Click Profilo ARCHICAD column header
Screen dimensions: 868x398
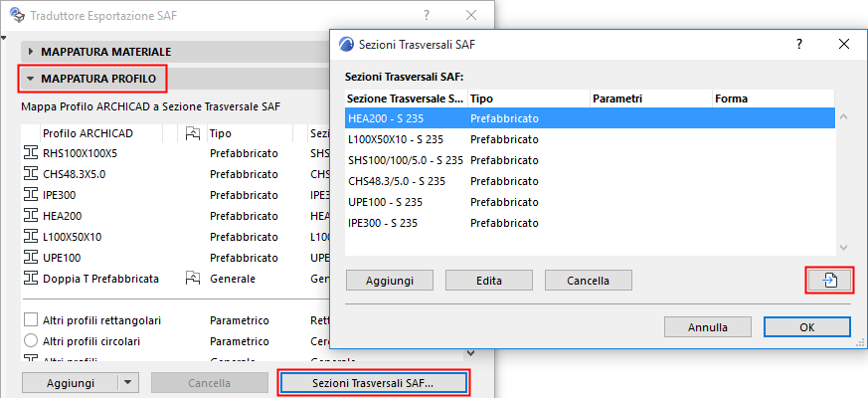tap(101, 133)
